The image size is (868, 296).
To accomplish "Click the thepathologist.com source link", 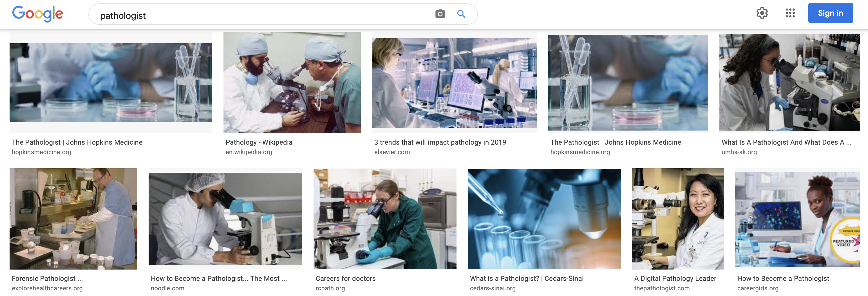I will [x=661, y=288].
